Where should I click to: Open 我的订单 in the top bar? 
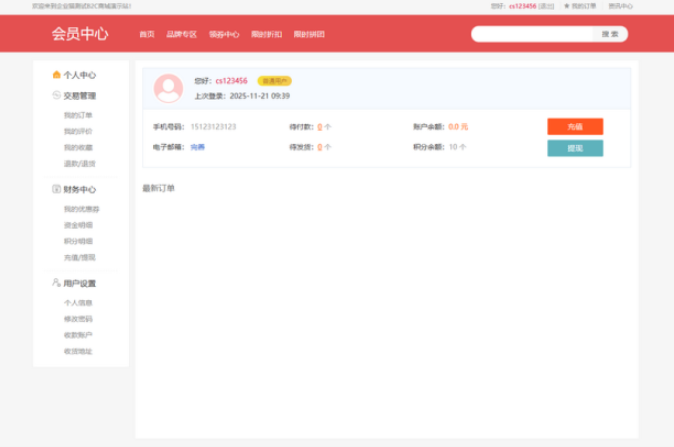(584, 6)
